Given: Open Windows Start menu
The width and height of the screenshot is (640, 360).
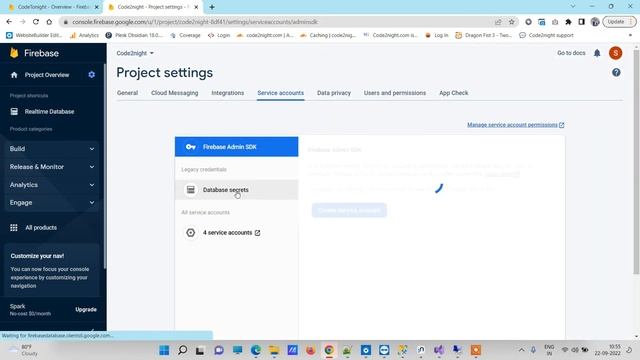Looking at the screenshot, I should (164, 350).
